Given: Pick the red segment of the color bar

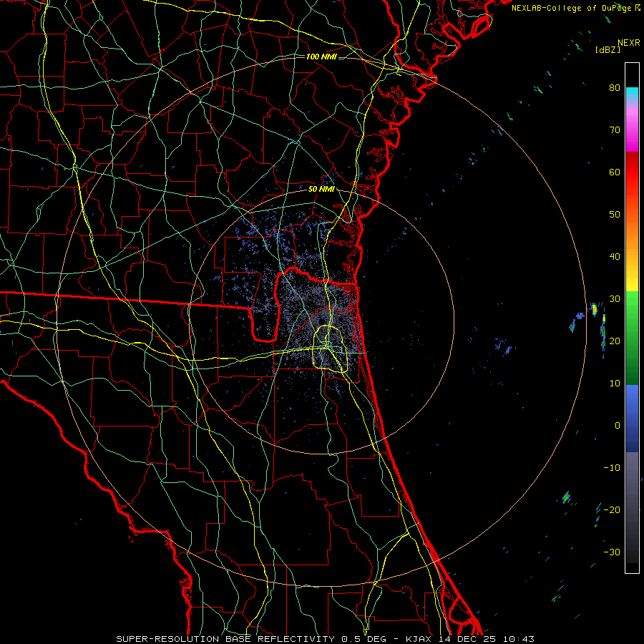Looking at the screenshot, I should [632, 172].
